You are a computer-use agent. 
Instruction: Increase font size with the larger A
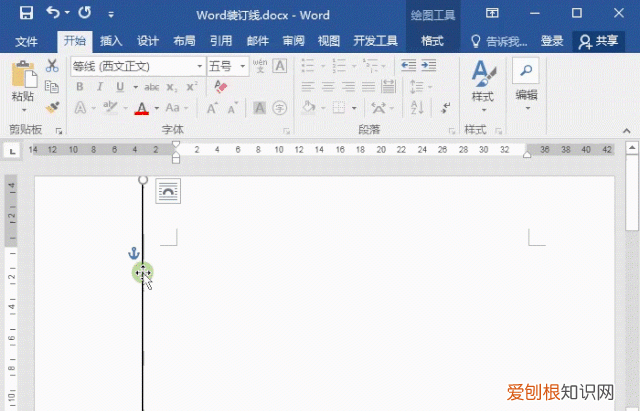point(212,108)
